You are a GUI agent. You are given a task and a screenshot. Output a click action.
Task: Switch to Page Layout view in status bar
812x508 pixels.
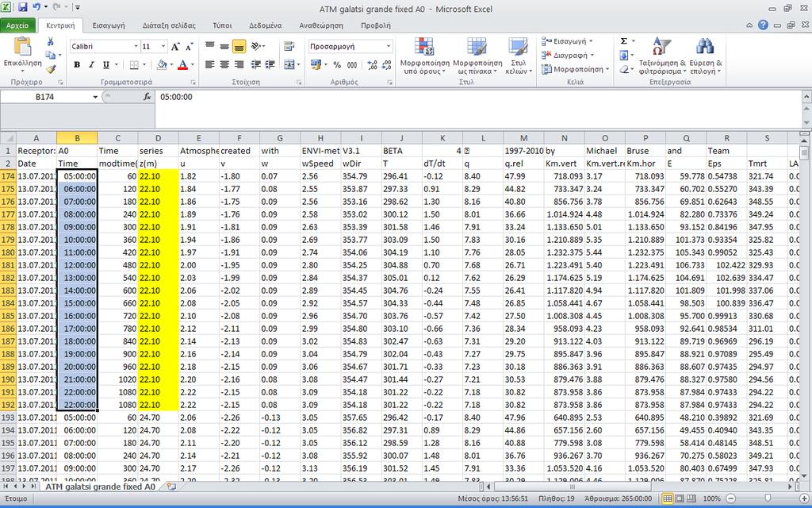click(x=680, y=498)
